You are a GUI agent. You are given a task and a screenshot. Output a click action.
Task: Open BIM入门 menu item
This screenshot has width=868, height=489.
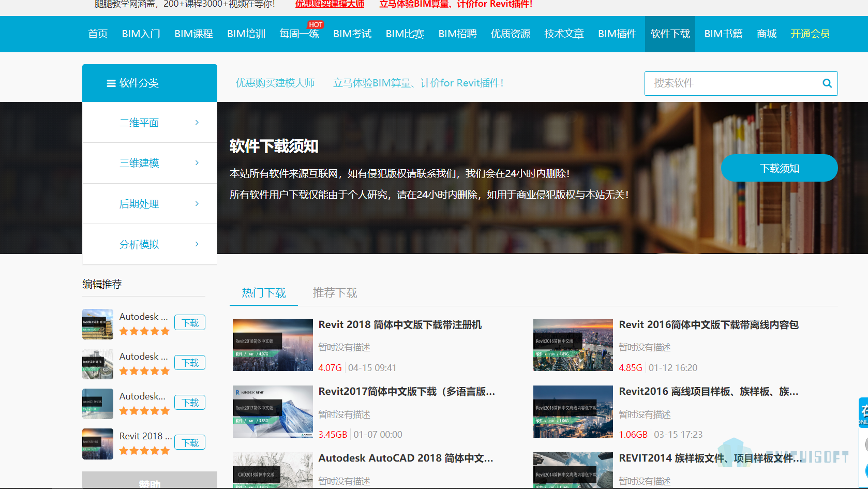(x=141, y=34)
